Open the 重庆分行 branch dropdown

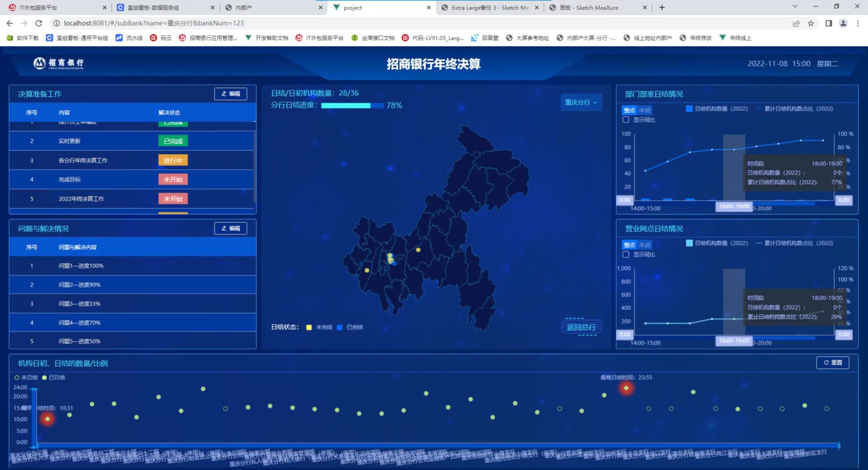[x=581, y=103]
